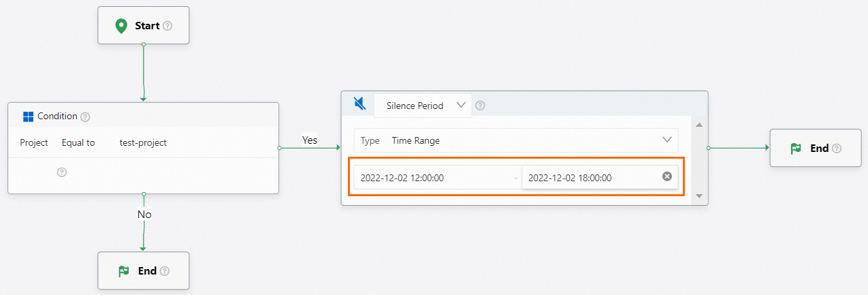The width and height of the screenshot is (868, 295).
Task: Click the help icon beside Condition title
Action: pos(85,117)
